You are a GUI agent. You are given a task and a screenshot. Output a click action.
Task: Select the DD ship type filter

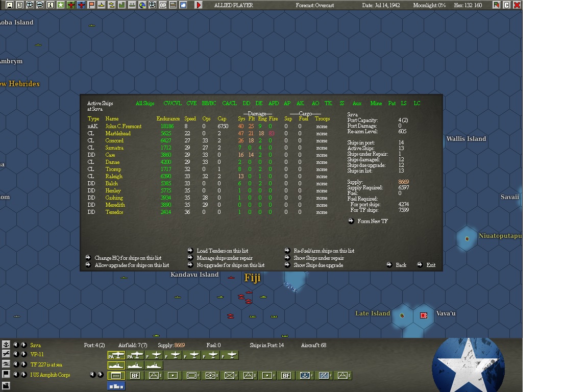[247, 103]
